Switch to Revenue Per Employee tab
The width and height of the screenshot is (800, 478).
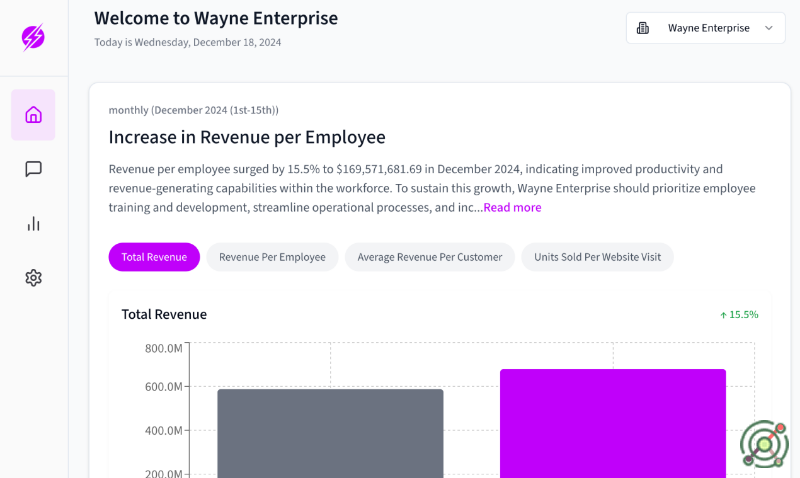272,257
